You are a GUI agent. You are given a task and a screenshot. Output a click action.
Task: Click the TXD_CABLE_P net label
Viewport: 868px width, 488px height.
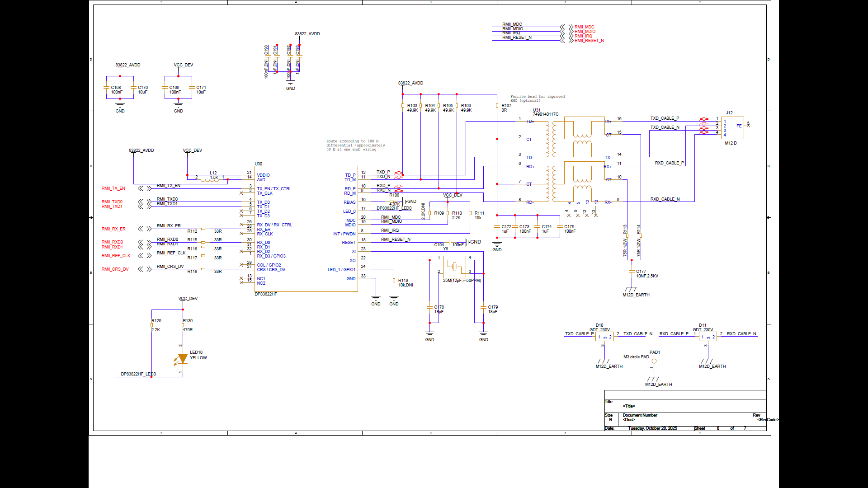pos(665,118)
